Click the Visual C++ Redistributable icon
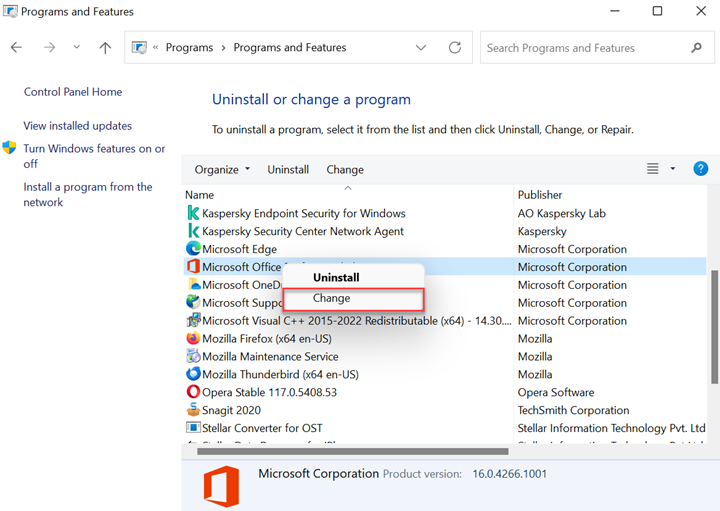Viewport: 720px width, 511px height. tap(193, 320)
